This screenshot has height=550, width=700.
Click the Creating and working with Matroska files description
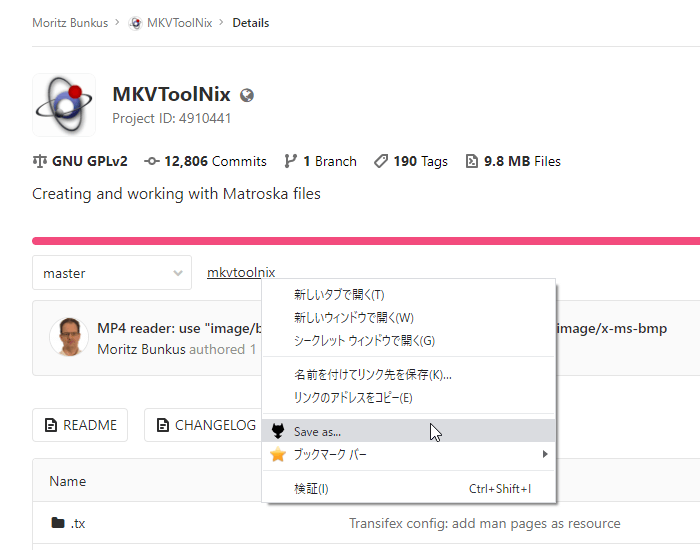tap(176, 194)
